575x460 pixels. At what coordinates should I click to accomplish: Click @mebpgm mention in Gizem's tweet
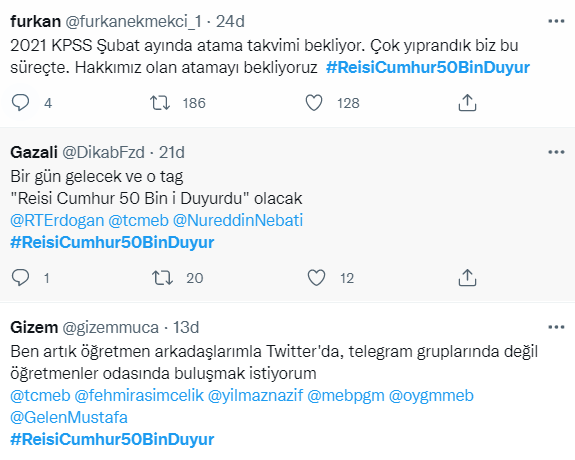point(346,395)
